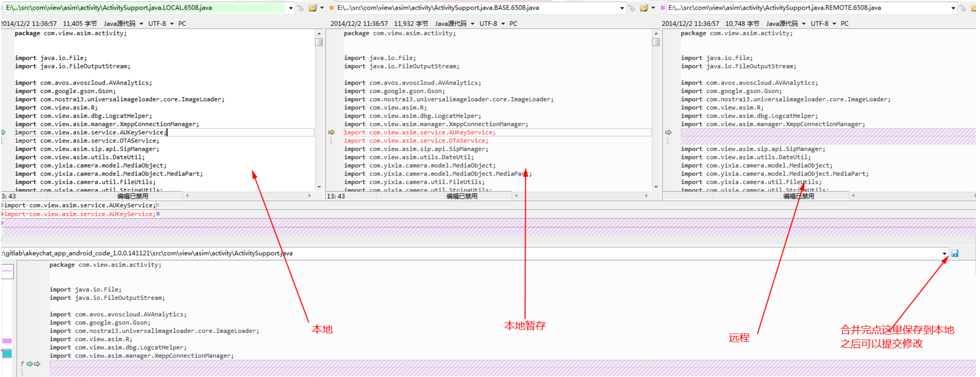
Task: Click the vertical scrollbar thumb of BASE pane
Action: (x=656, y=43)
